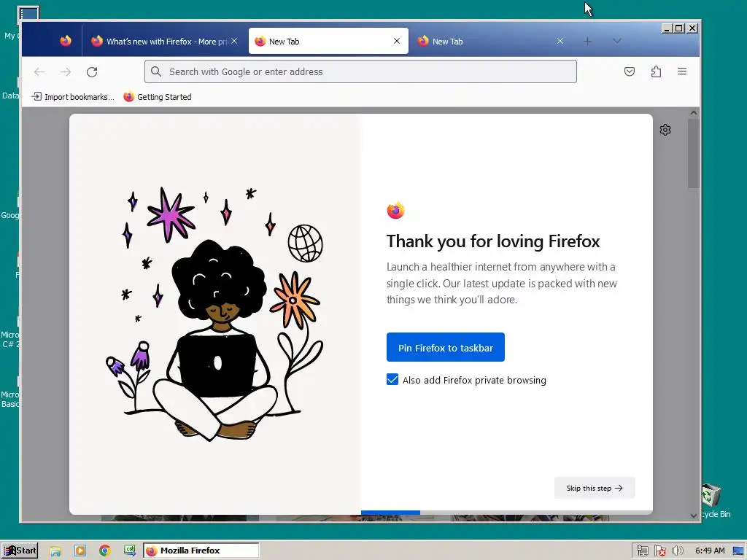Close the active New Tab tab
The height and width of the screenshot is (560, 747).
397,42
